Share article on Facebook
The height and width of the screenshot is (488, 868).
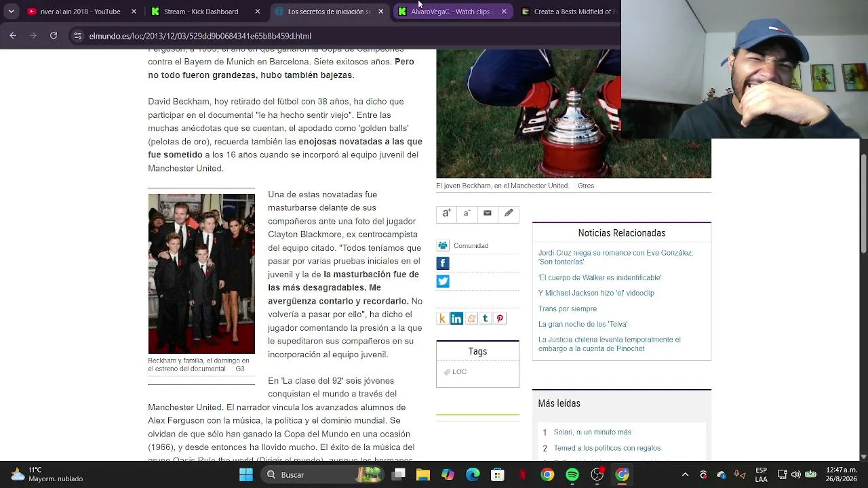[443, 263]
